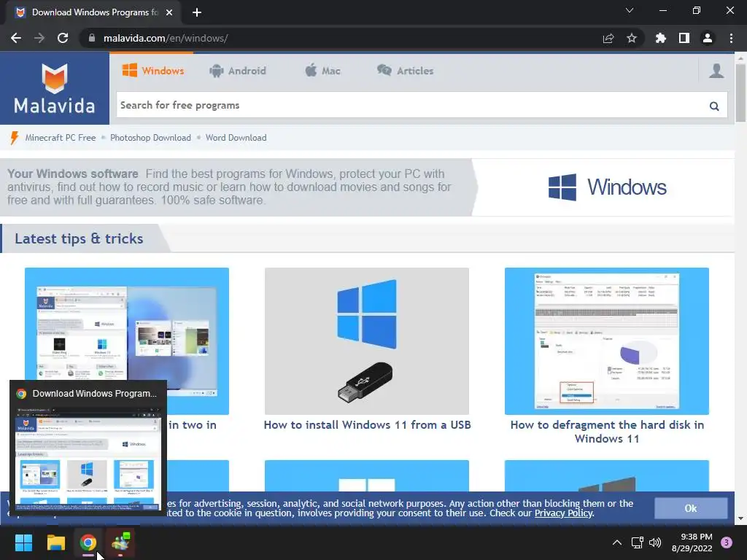747x560 pixels.
Task: Open tab search chevron in title bar
Action: click(630, 10)
